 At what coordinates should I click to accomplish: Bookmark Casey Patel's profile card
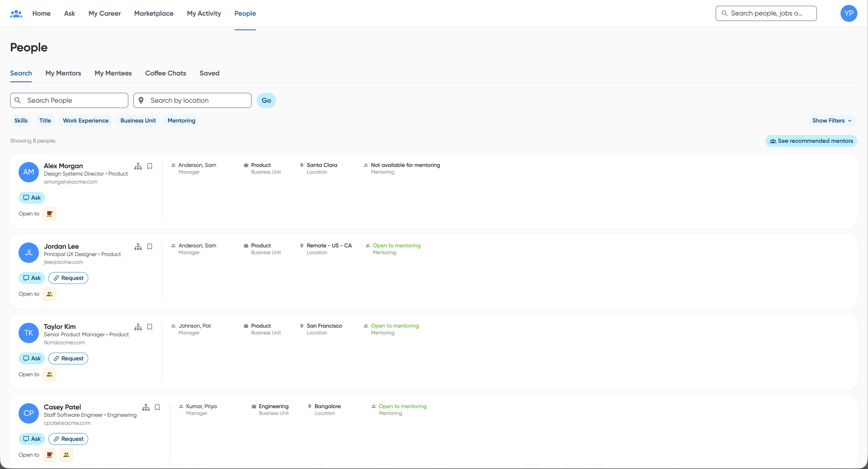[x=157, y=407]
